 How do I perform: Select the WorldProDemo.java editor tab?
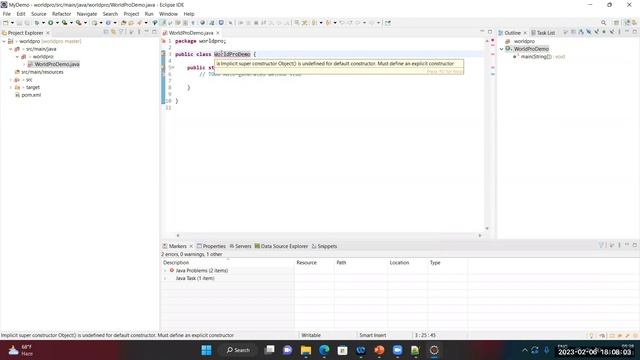191,33
